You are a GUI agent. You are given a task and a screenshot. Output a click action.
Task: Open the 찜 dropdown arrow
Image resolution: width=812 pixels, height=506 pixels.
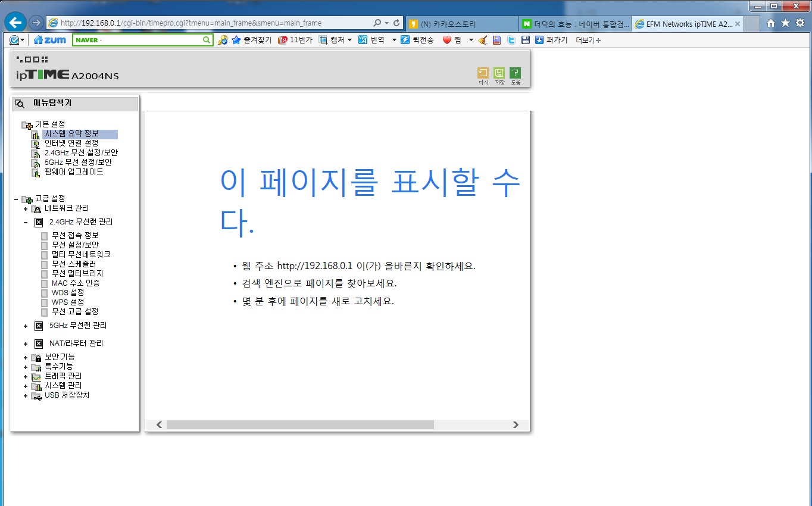pos(470,40)
